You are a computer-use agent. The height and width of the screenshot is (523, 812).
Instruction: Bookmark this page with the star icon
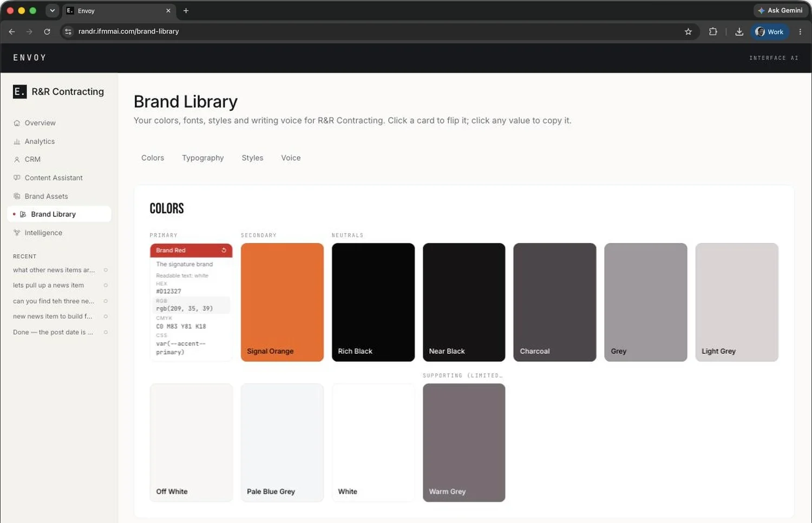[x=688, y=32]
